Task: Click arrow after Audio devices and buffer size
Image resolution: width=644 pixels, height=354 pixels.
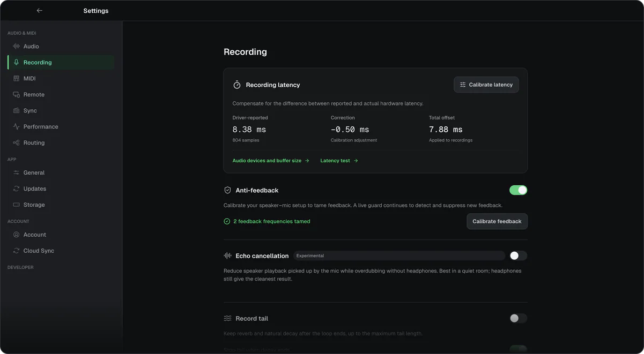Action: point(307,161)
